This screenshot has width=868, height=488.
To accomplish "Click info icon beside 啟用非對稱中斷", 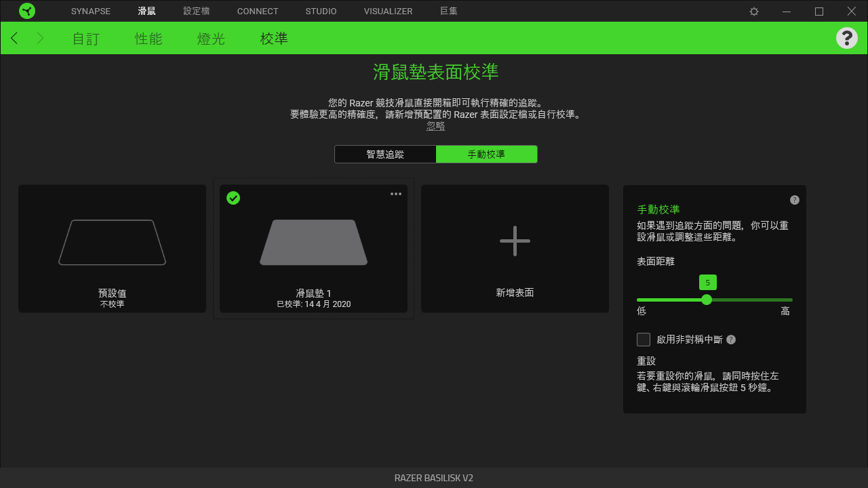I will click(x=731, y=340).
